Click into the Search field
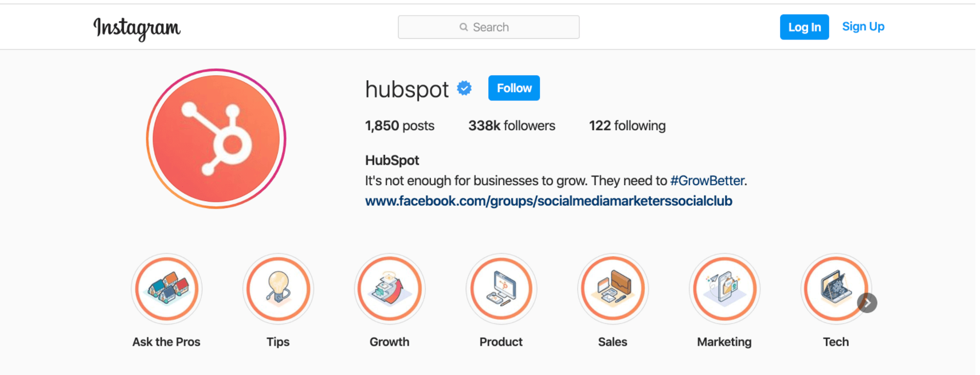The width and height of the screenshot is (980, 375). tap(489, 27)
